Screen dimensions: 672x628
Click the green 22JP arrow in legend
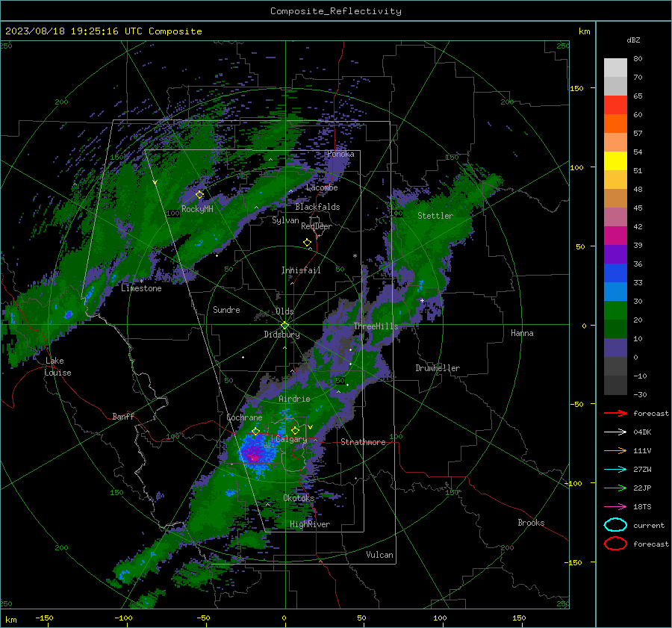(615, 488)
